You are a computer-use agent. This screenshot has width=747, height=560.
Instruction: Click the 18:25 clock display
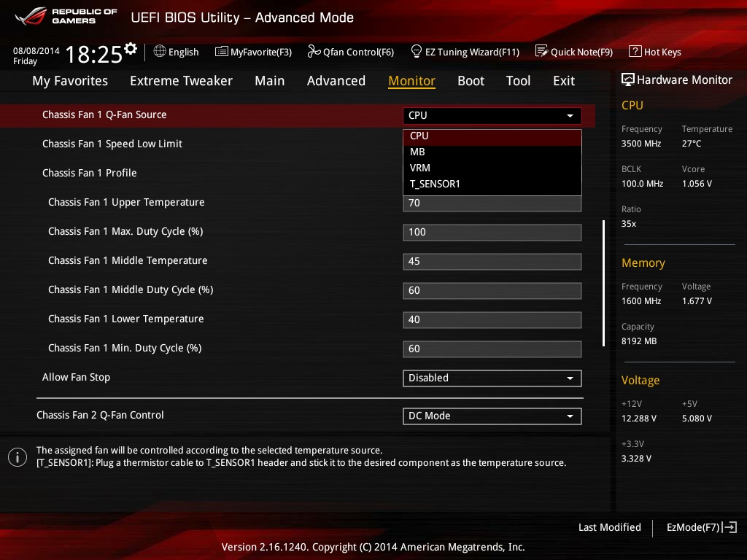[x=94, y=55]
